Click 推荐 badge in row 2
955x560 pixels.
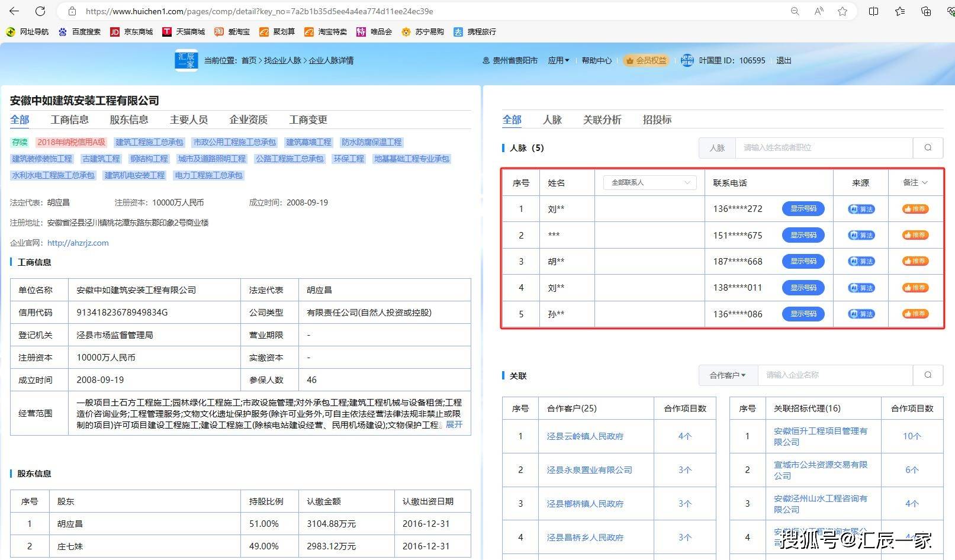click(x=915, y=235)
